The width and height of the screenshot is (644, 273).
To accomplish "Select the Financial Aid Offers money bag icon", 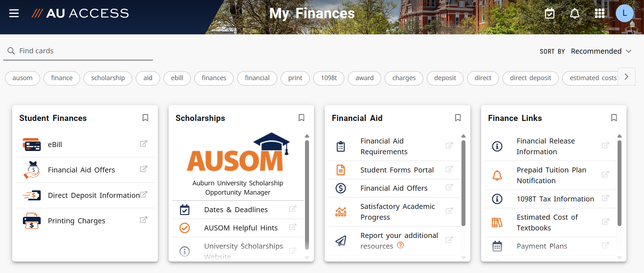I will pos(31,170).
